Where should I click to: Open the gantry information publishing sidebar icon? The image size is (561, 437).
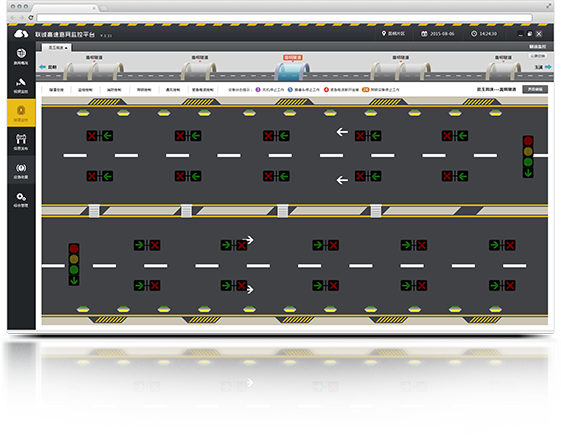pyautogui.click(x=21, y=142)
